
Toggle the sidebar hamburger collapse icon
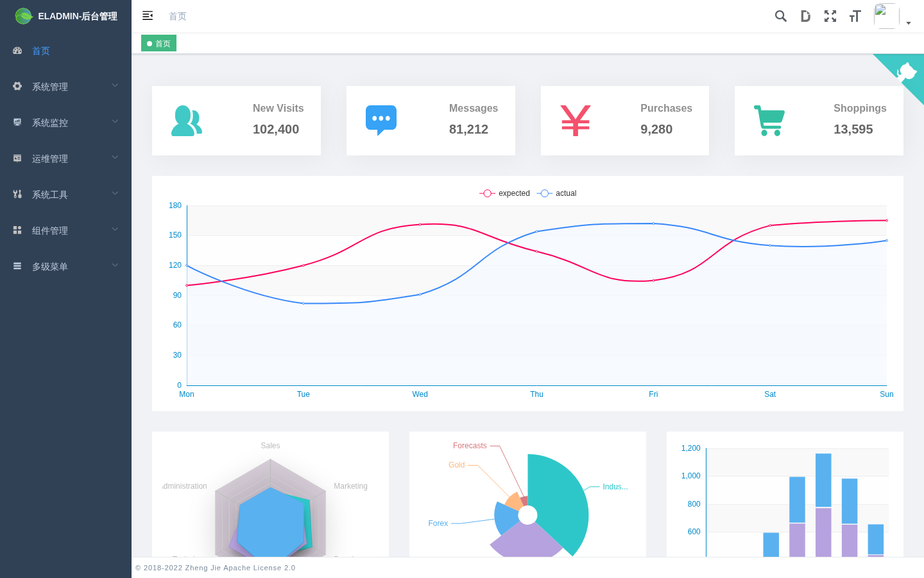(x=148, y=16)
